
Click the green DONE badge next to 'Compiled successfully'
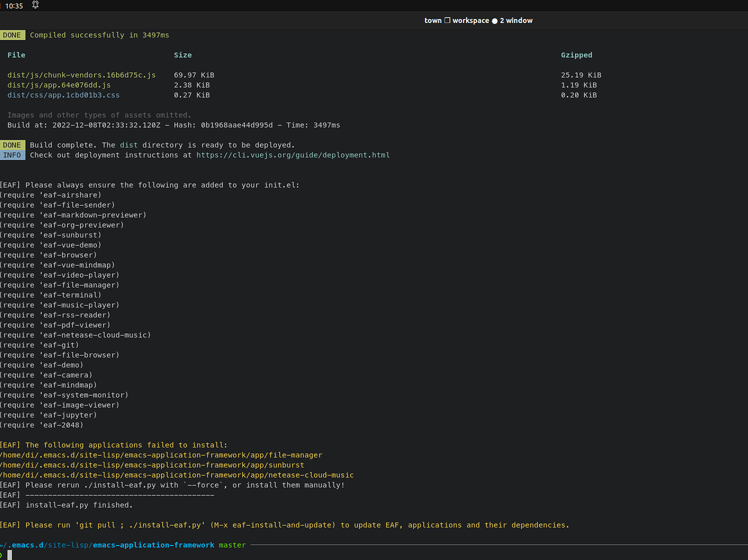click(x=12, y=35)
